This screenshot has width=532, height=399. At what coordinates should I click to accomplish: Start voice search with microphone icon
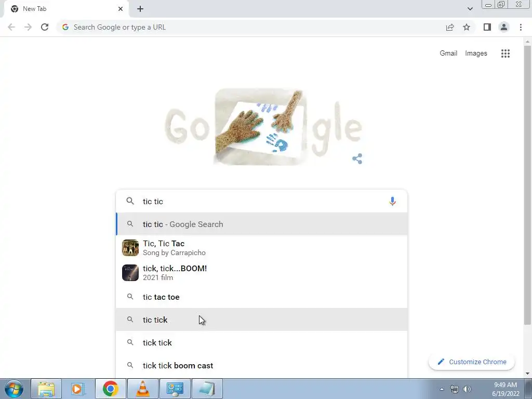392,201
